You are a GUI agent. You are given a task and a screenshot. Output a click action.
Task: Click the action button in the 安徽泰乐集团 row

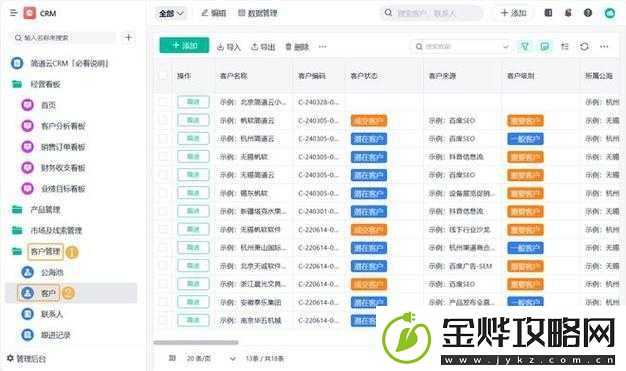(193, 302)
